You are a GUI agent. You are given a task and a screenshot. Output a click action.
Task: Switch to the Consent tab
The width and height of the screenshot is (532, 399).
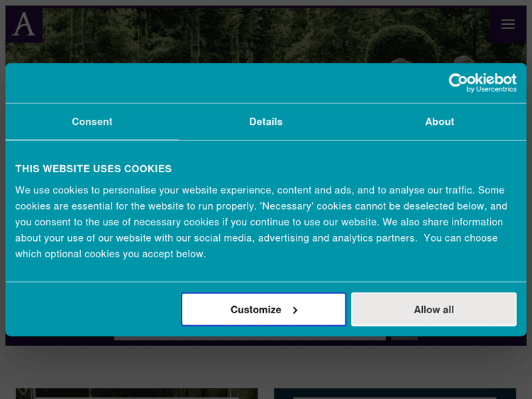tap(92, 122)
